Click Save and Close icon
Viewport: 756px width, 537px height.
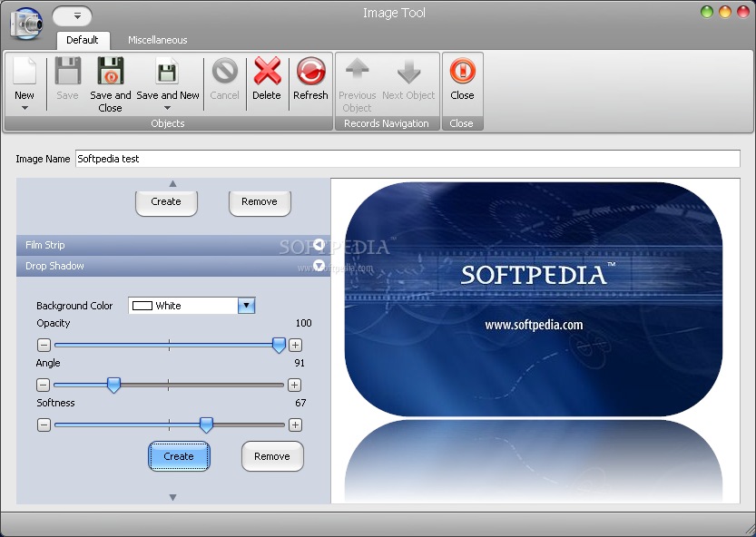point(111,71)
